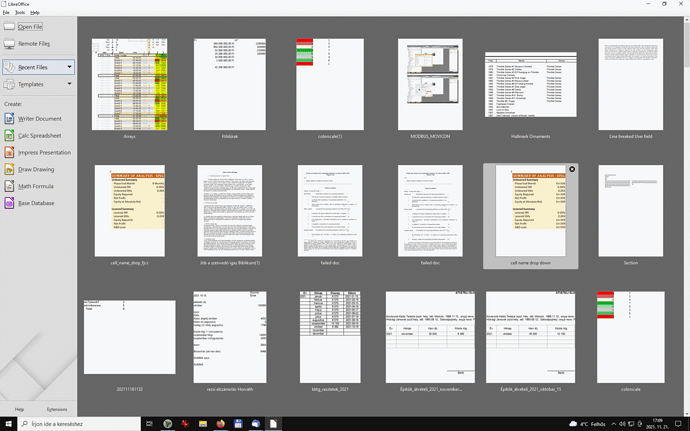Show the Templates view
690x431 pixels.
pos(33,84)
